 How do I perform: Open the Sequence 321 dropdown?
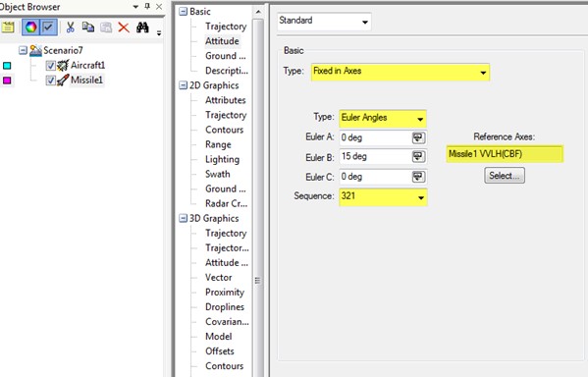[x=383, y=197]
